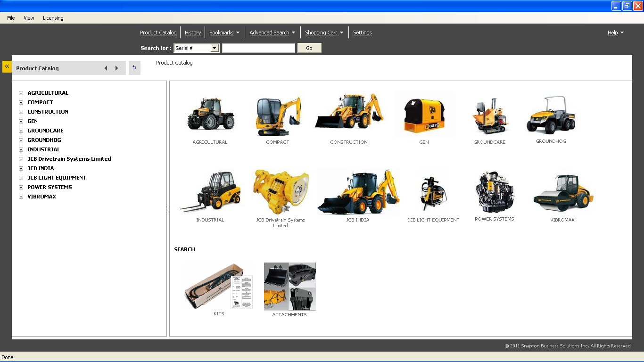Click the panel splitter handle between panes
644x362 pixels.
pos(168,208)
